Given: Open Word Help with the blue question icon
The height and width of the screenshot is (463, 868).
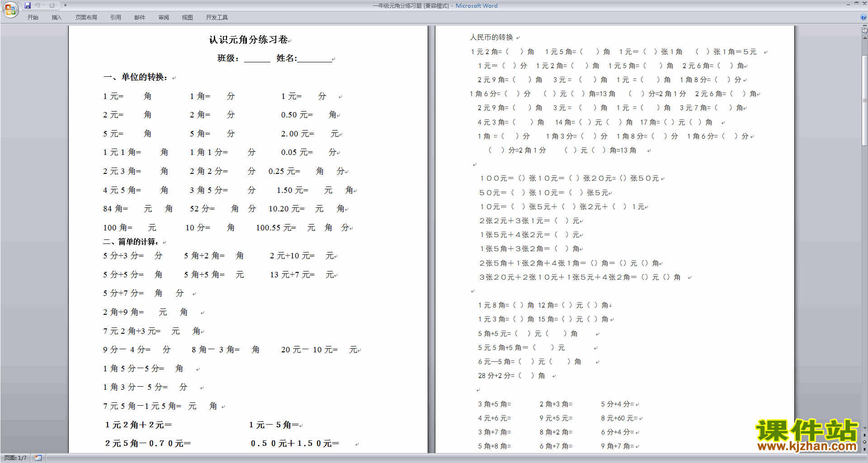Looking at the screenshot, I should click(863, 18).
